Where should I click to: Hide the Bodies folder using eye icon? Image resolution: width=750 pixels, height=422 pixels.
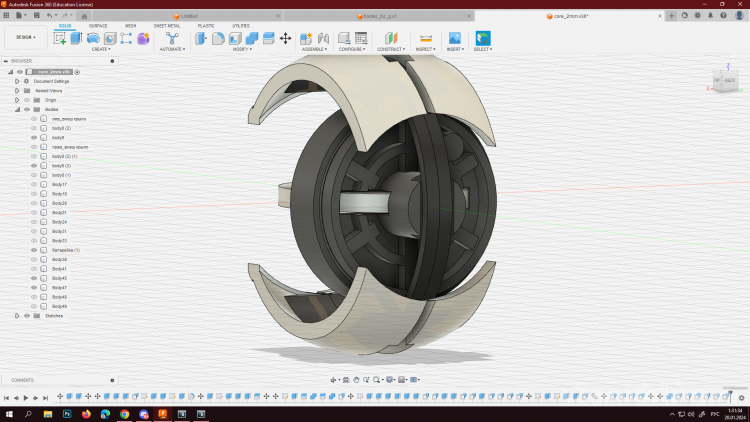click(27, 110)
